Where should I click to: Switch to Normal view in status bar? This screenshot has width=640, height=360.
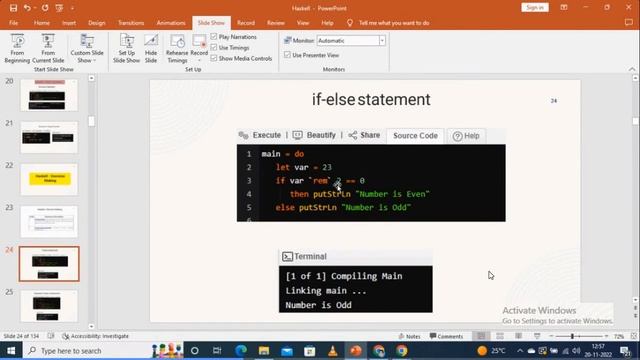click(482, 336)
